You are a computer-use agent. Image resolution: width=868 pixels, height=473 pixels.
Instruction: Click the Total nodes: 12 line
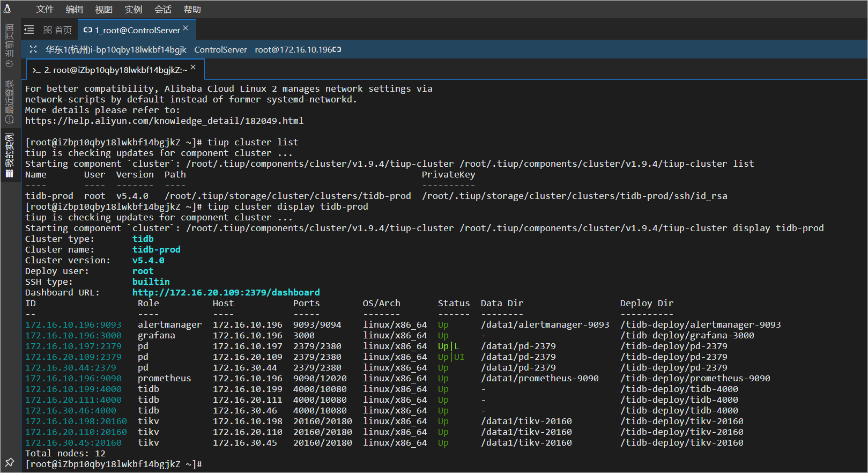(65, 453)
